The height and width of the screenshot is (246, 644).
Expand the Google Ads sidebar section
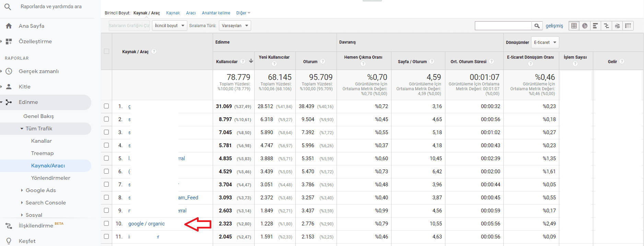[40, 190]
